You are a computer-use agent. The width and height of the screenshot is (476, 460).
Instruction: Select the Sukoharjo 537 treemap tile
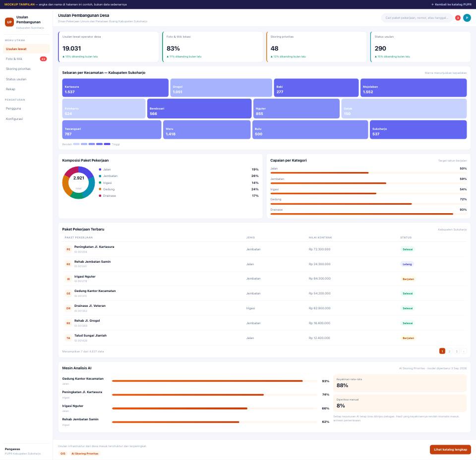(x=418, y=129)
